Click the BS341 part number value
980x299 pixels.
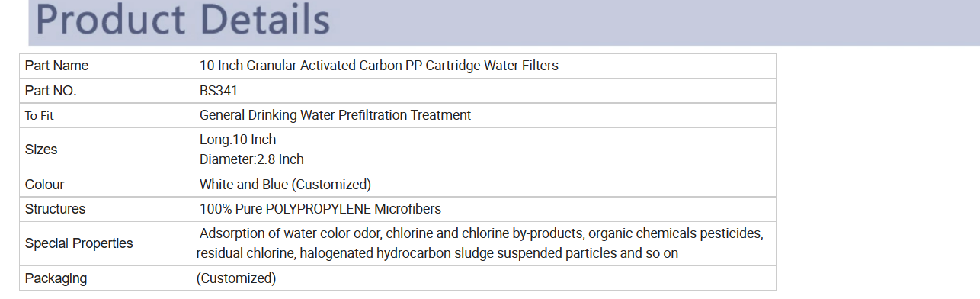coord(219,91)
